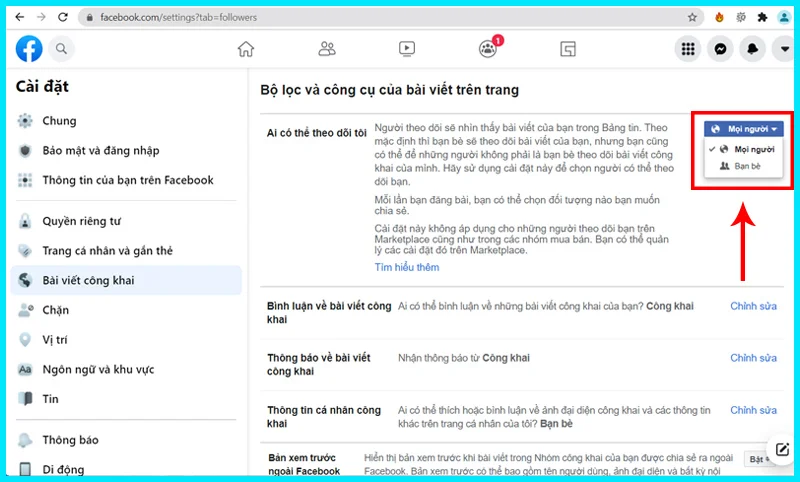Screen dimensions: 800x482
Task: Open Chung general settings
Action: [126, 121]
